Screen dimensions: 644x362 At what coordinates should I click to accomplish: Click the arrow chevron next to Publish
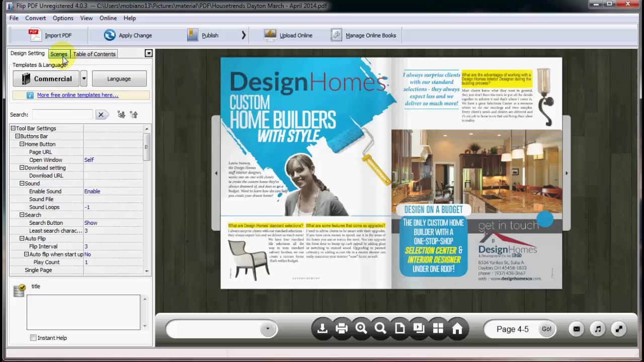pos(244,35)
